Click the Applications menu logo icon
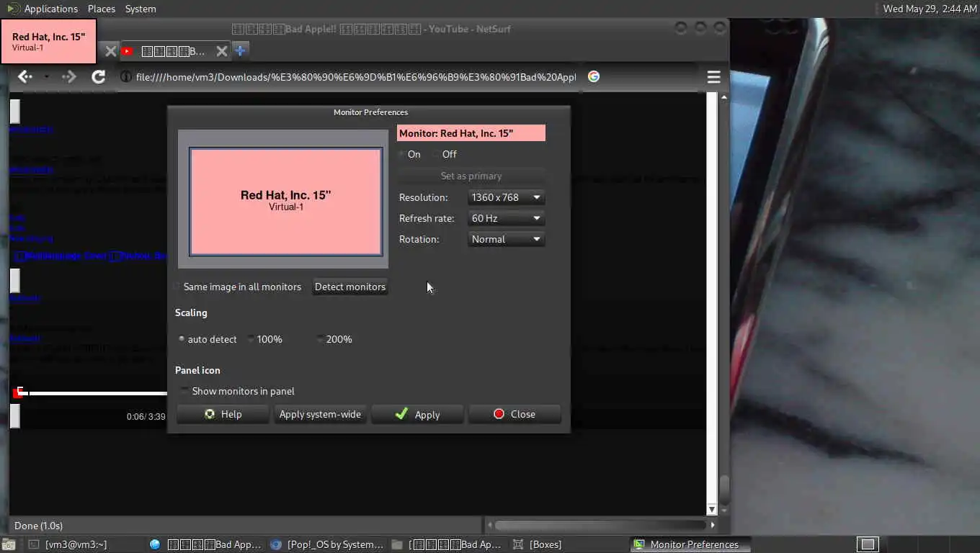This screenshot has width=980, height=553. (x=13, y=9)
